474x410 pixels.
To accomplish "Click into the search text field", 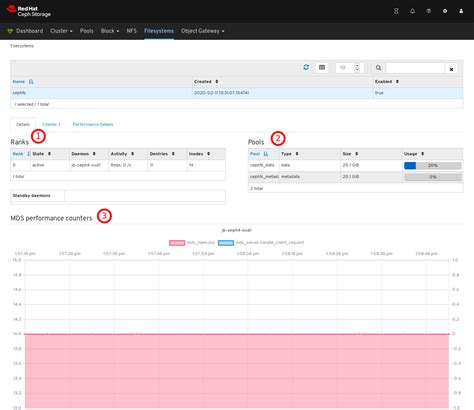I will pos(415,68).
